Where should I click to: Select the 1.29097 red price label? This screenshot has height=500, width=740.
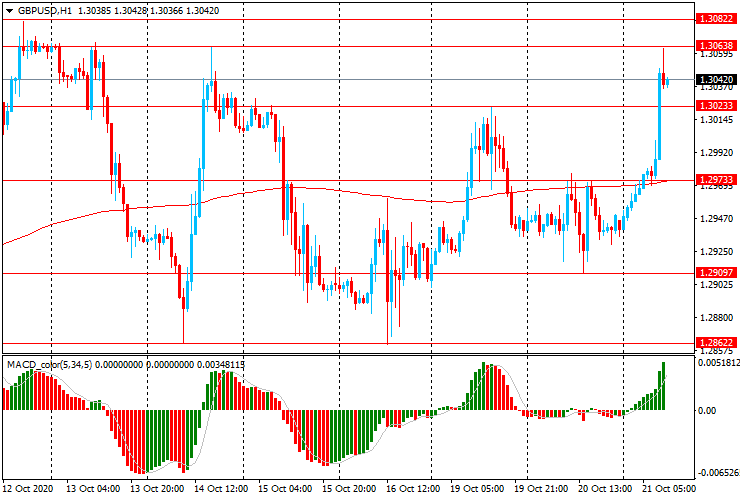tap(716, 272)
